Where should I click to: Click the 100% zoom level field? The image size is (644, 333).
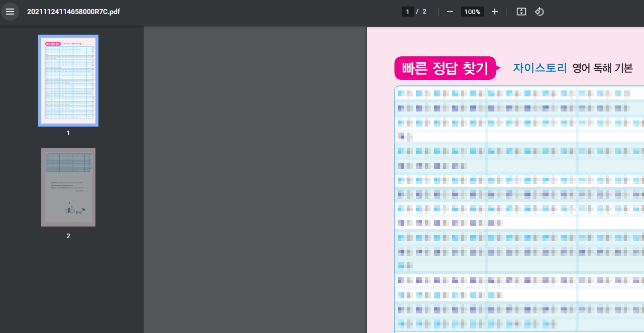click(472, 12)
